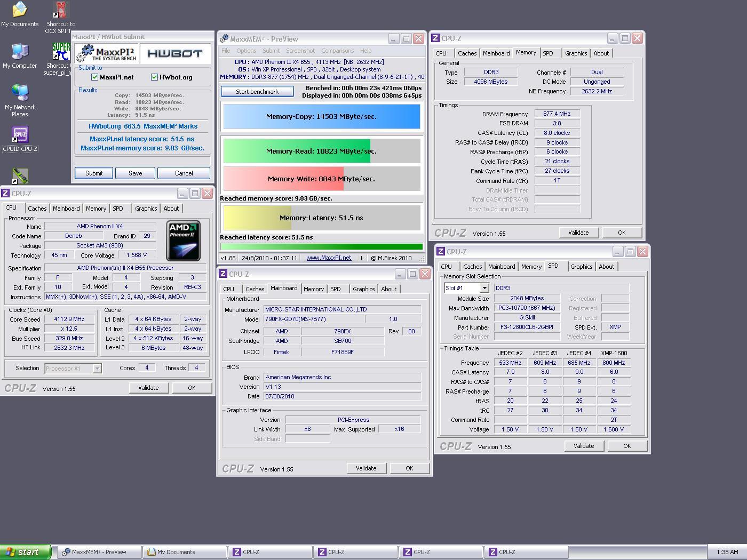The width and height of the screenshot is (747, 560).
Task: Click Validate in CPU-Z Memory window
Action: pyautogui.click(x=578, y=233)
